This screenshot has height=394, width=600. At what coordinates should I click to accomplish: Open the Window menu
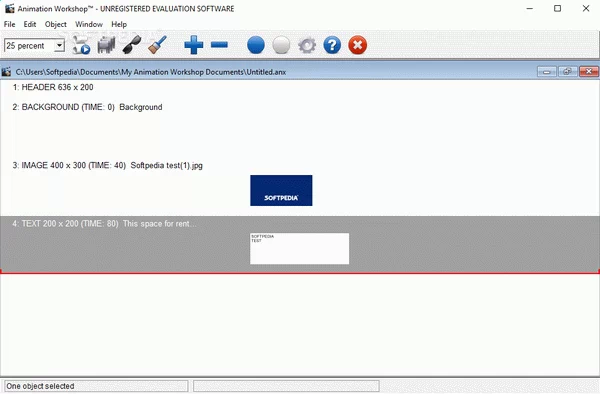(x=89, y=24)
